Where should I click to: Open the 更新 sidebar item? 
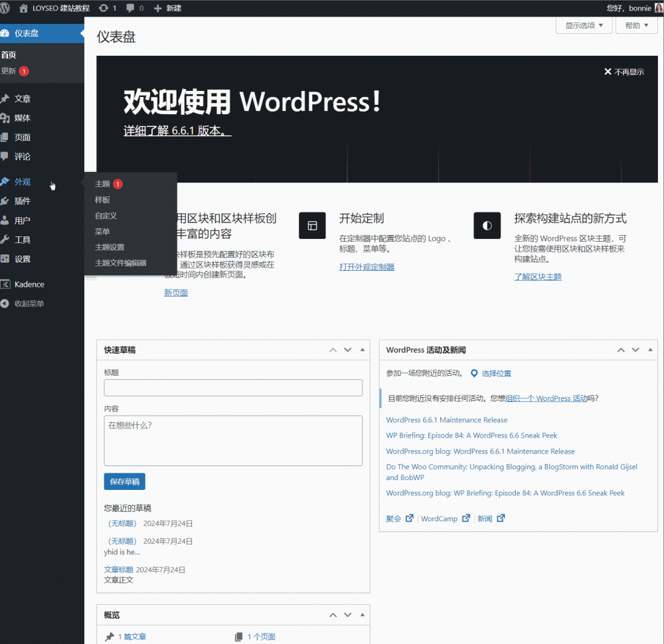pyautogui.click(x=15, y=71)
